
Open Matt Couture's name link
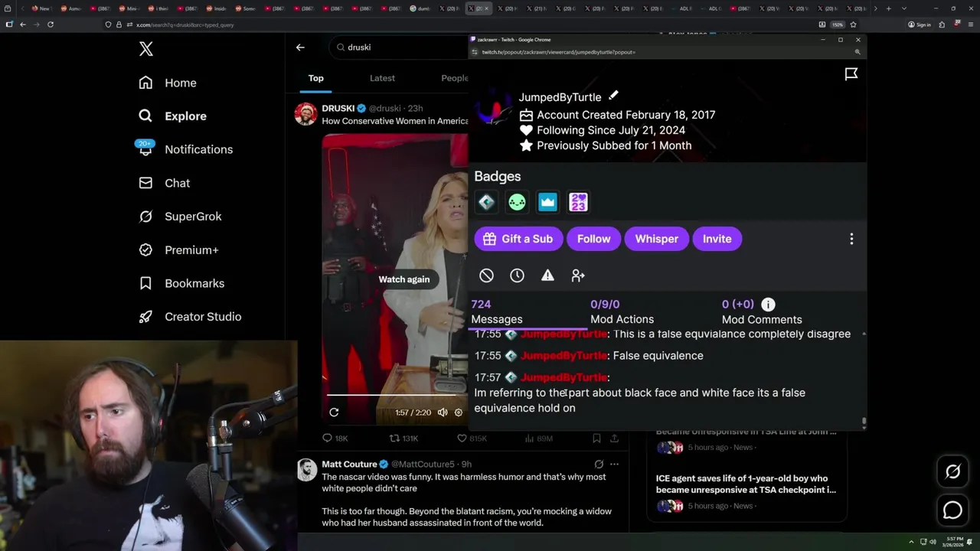pyautogui.click(x=350, y=465)
